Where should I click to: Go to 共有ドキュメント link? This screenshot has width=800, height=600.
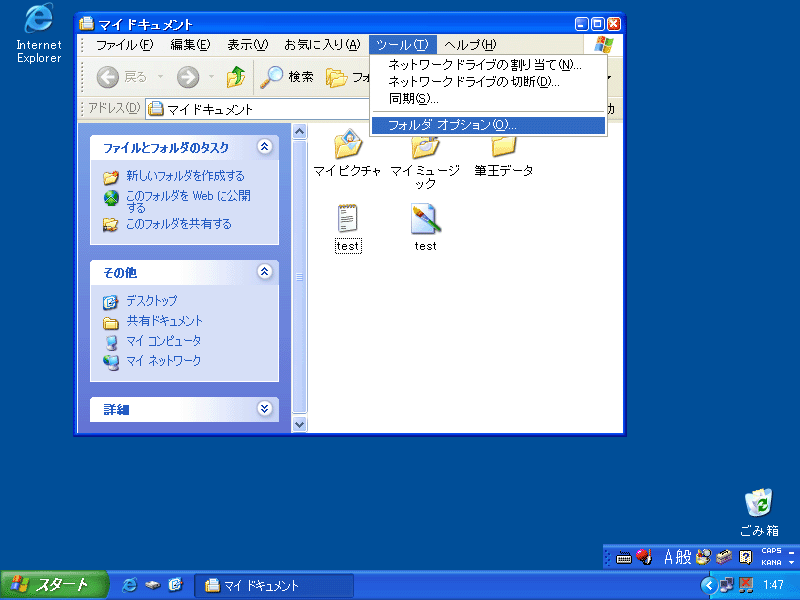click(164, 321)
